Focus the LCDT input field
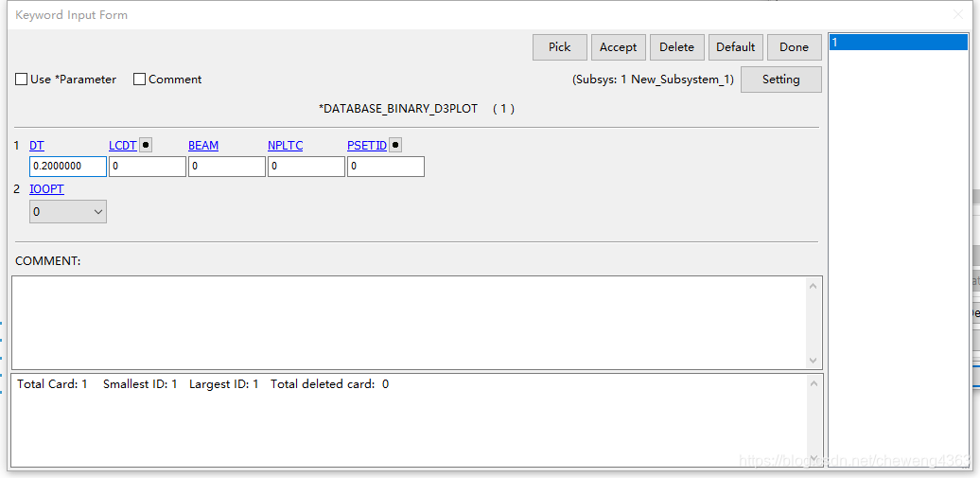Image resolution: width=980 pixels, height=478 pixels. 148,167
